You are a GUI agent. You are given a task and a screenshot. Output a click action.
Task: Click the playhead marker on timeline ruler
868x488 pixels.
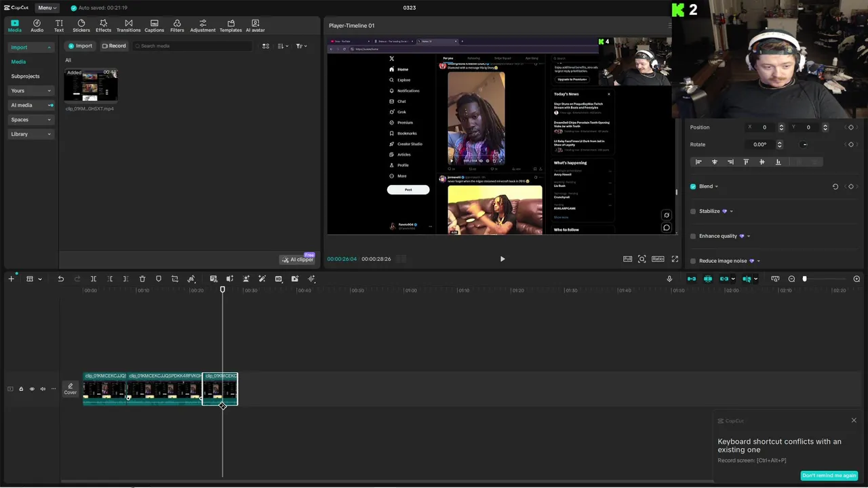[x=222, y=290]
